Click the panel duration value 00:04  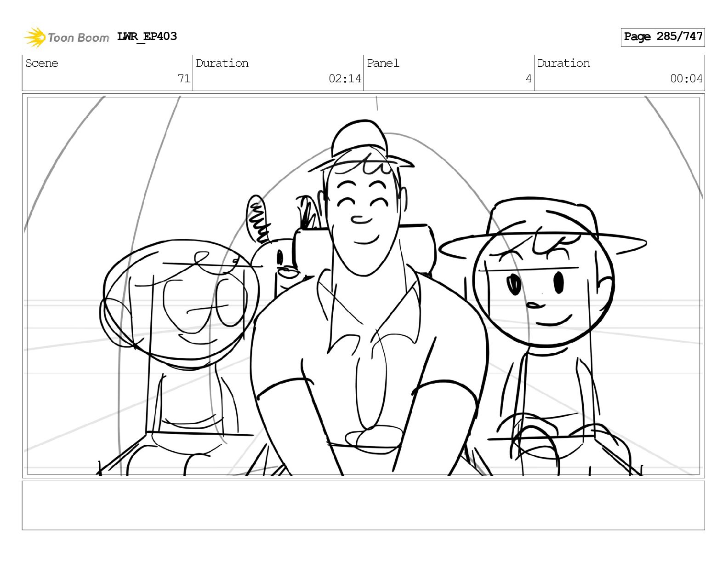(686, 79)
